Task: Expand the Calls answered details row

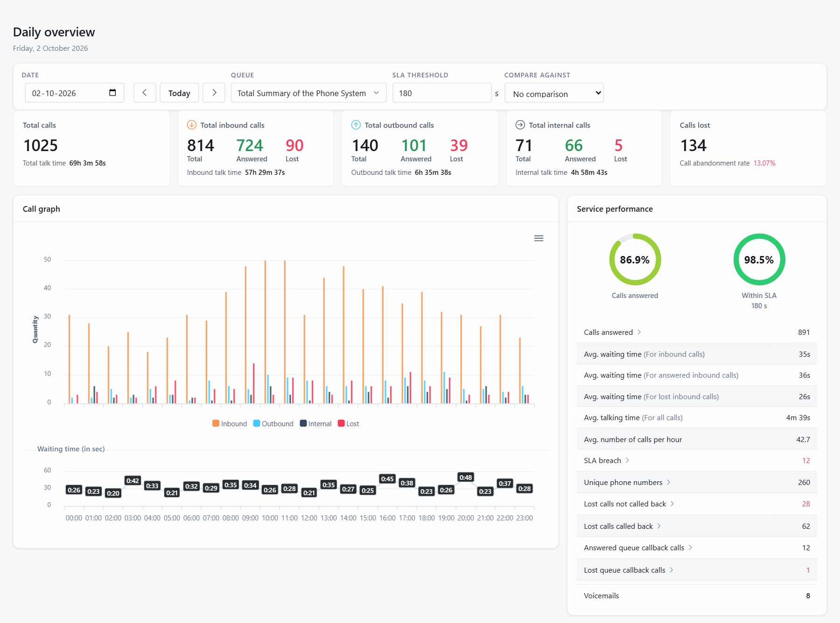Action: pyautogui.click(x=697, y=332)
